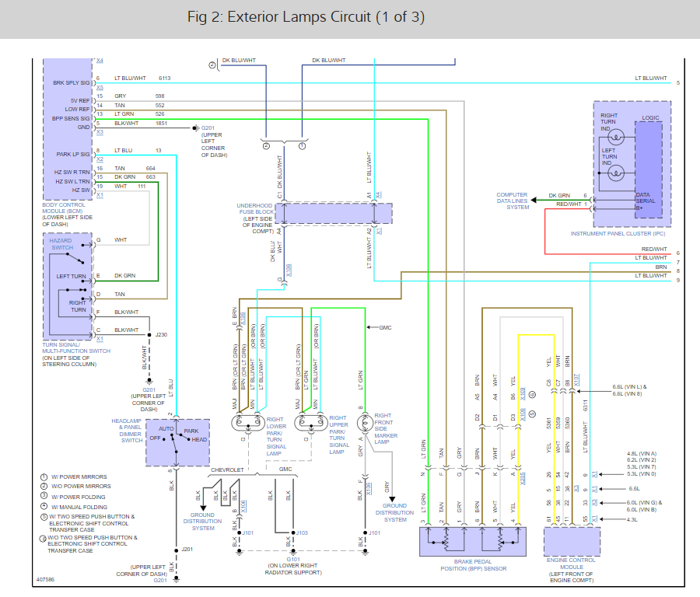Viewport: 700px width, 597px height.
Task: Open the Underhood Fuse Block label
Action: [x=255, y=209]
